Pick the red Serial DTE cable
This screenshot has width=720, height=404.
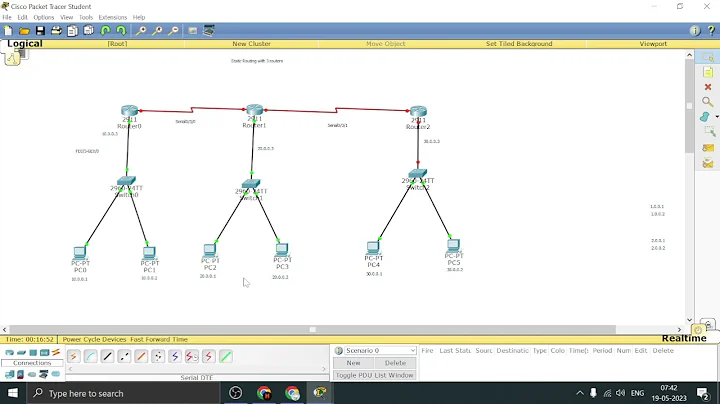(x=209, y=356)
